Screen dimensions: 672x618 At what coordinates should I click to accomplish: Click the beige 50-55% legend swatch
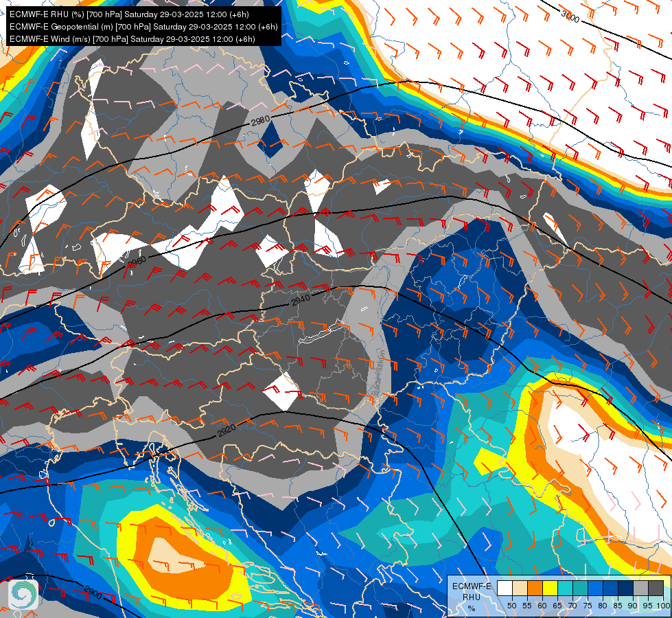pyautogui.click(x=520, y=588)
